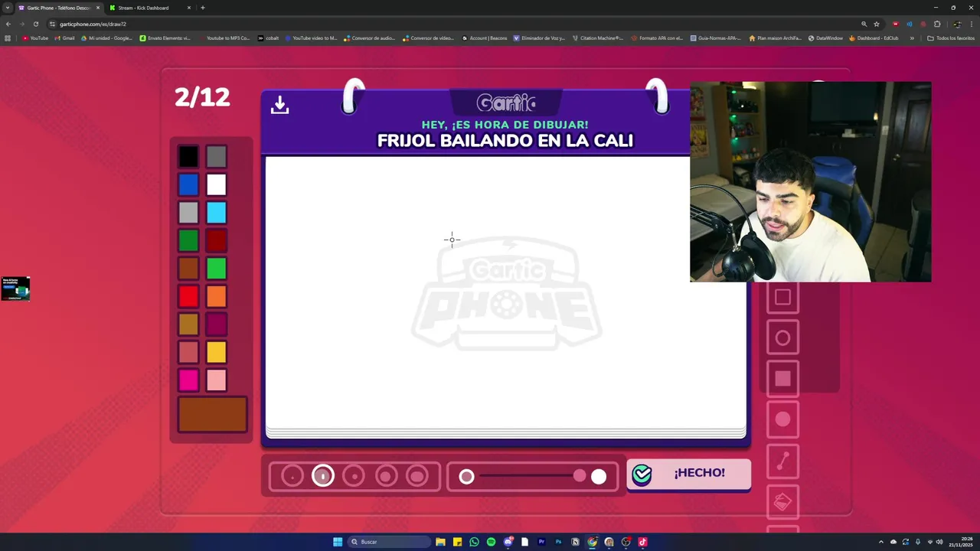Screen dimensions: 980x551
Task: Open the Chrome extensions puzzle icon
Action: click(937, 24)
